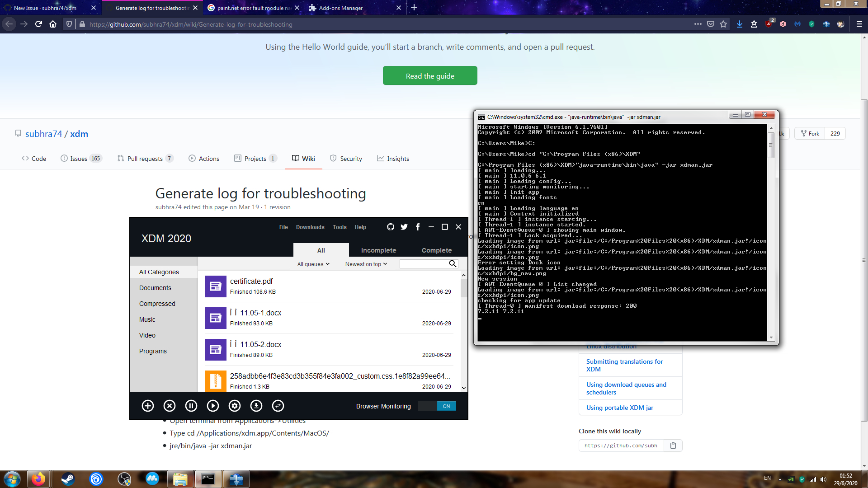
Task: Open the Help menu in XDM
Action: [x=360, y=227]
